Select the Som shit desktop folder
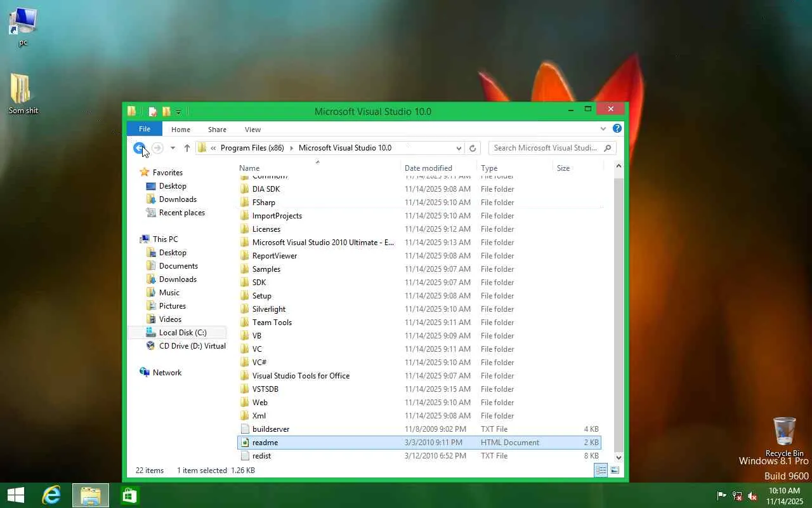Screen dimensions: 812x508 tap(23, 94)
